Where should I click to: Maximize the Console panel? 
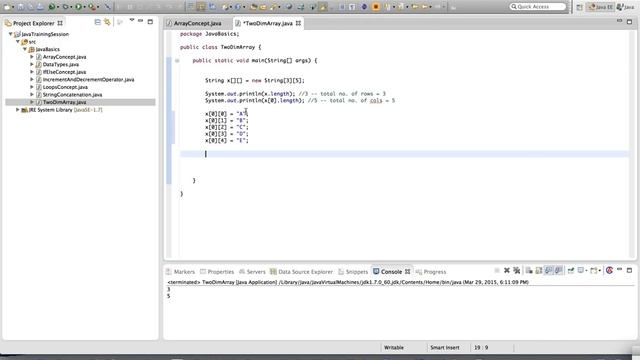(x=629, y=270)
